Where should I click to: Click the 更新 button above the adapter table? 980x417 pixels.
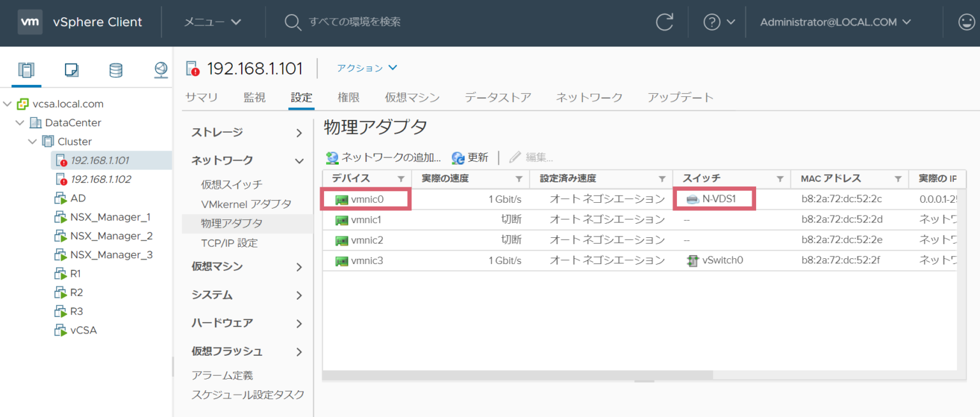click(x=470, y=157)
